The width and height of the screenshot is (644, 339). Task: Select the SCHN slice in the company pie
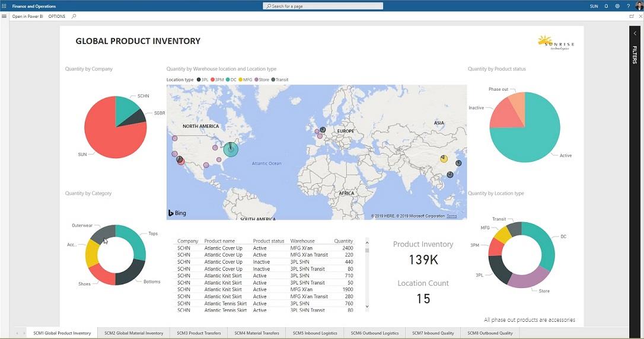pos(126,110)
